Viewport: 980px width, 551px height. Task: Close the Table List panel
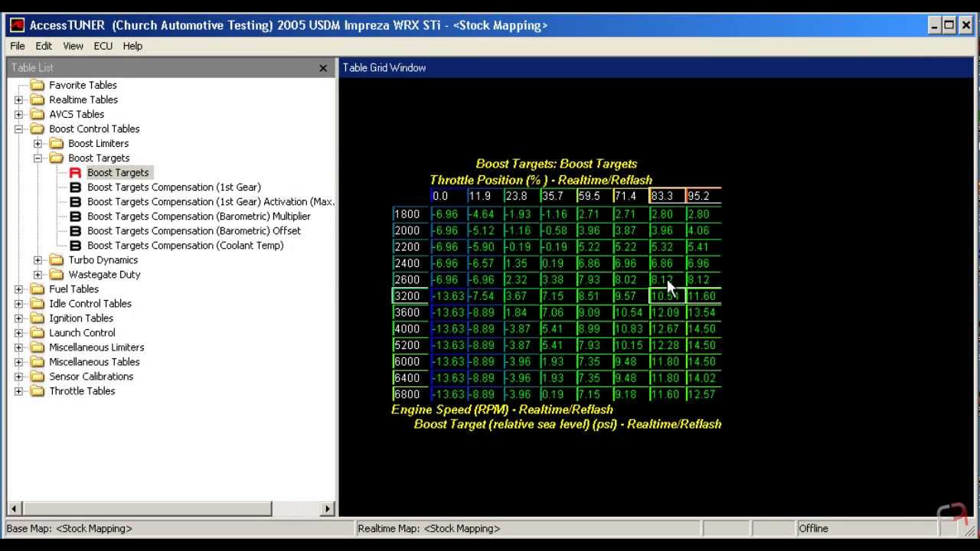[x=323, y=68]
